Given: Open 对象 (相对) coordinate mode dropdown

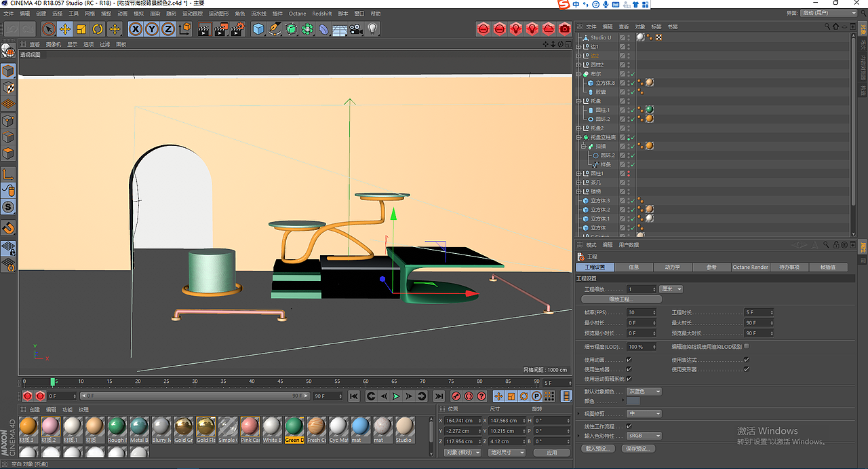Looking at the screenshot, I should pyautogui.click(x=462, y=452).
